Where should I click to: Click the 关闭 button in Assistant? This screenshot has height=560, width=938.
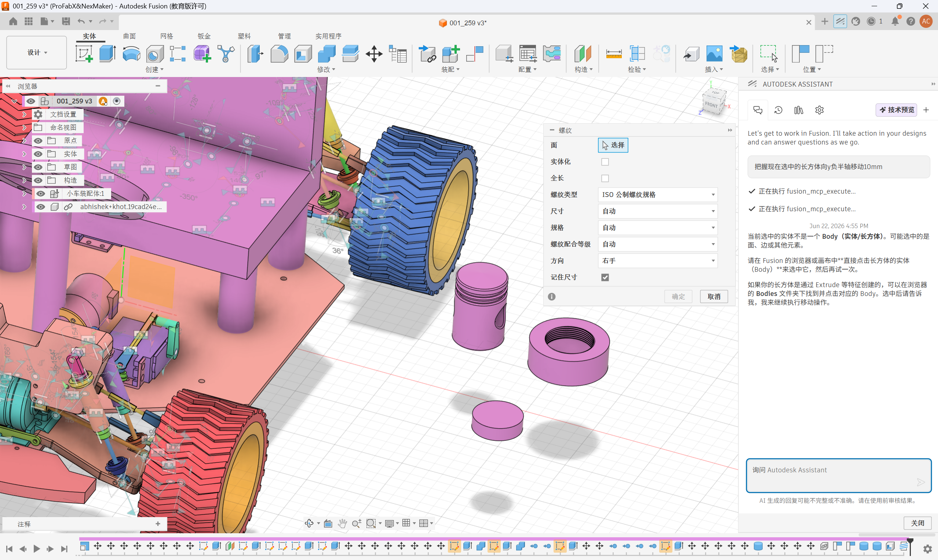[x=917, y=523]
